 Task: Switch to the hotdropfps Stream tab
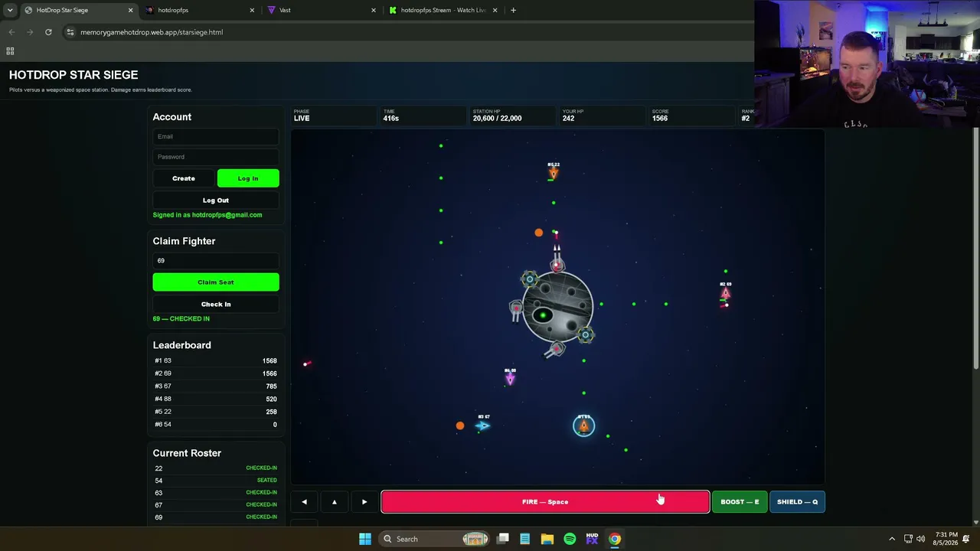tap(439, 10)
